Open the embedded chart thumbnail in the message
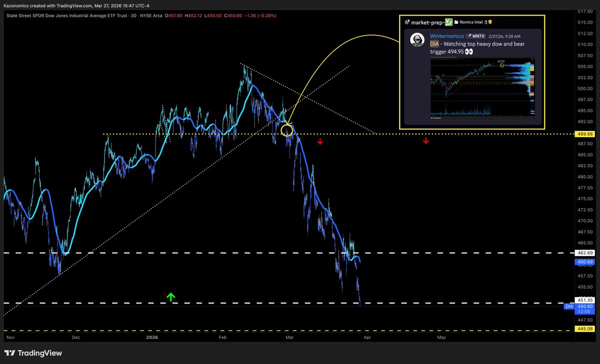The width and height of the screenshot is (600, 364). point(483,87)
